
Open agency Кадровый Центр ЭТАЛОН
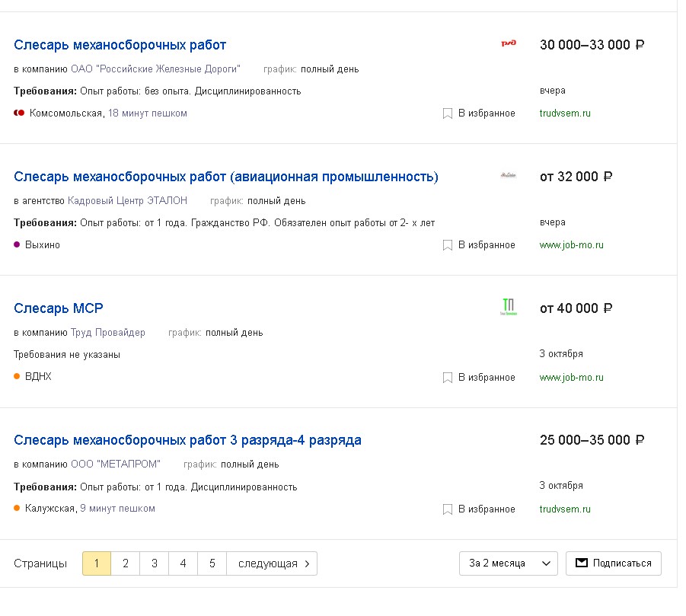(x=127, y=201)
